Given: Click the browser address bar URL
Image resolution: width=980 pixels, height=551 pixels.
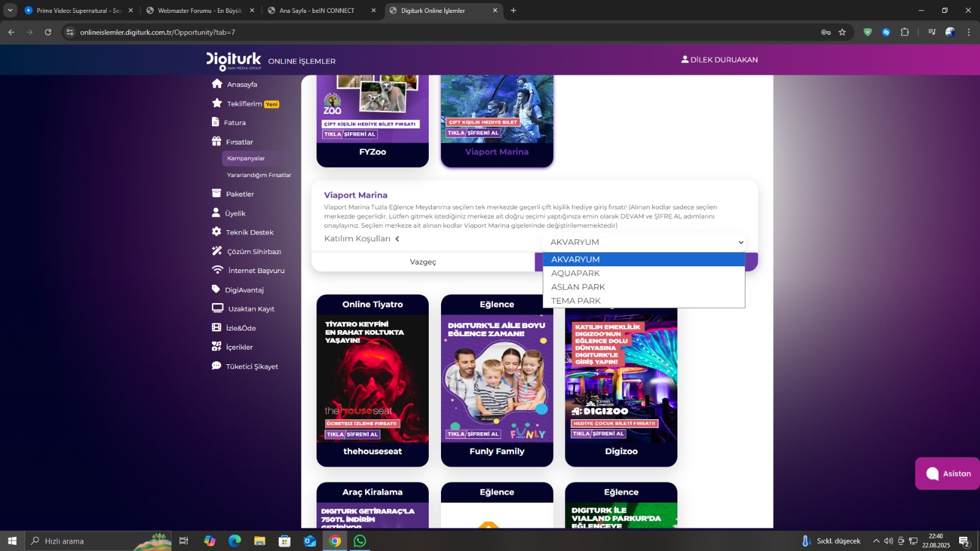Looking at the screenshot, I should point(157,32).
